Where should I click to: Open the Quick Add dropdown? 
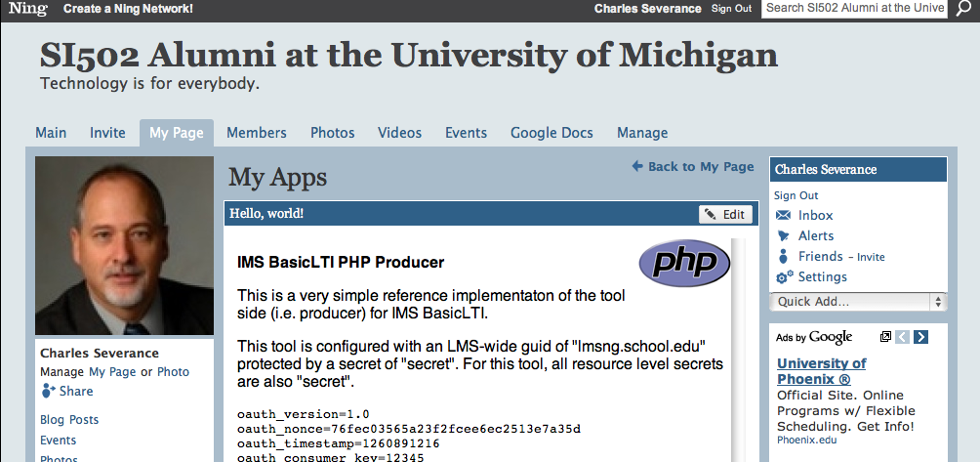pos(858,302)
